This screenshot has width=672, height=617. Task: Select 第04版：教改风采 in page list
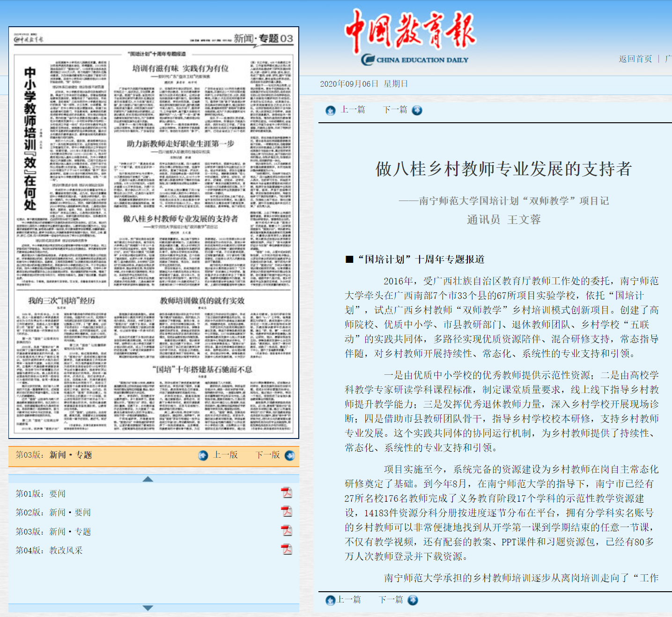click(x=49, y=550)
